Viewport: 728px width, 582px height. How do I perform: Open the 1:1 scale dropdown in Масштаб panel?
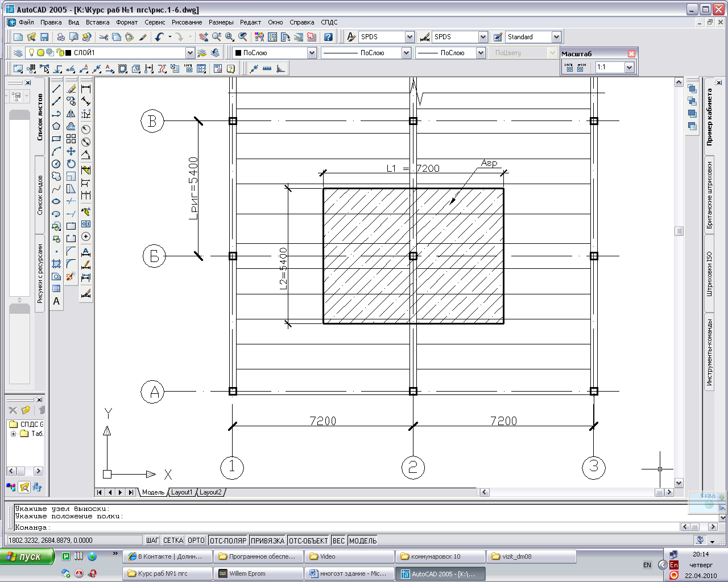pyautogui.click(x=629, y=67)
